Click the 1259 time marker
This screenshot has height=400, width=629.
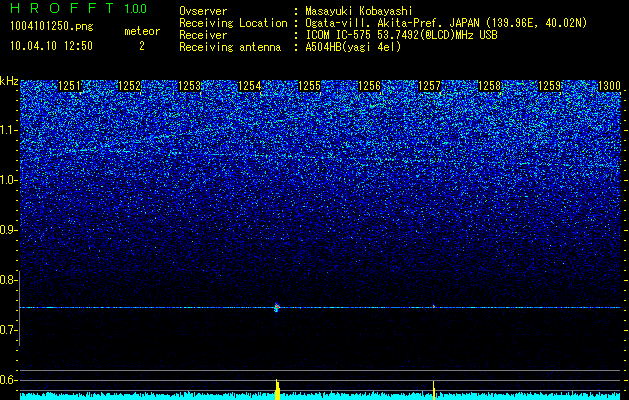tap(550, 86)
